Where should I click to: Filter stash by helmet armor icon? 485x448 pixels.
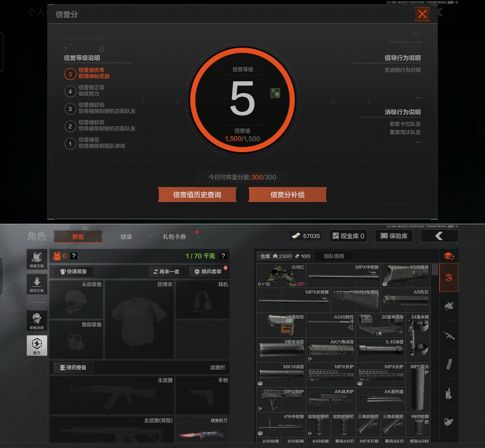449,306
